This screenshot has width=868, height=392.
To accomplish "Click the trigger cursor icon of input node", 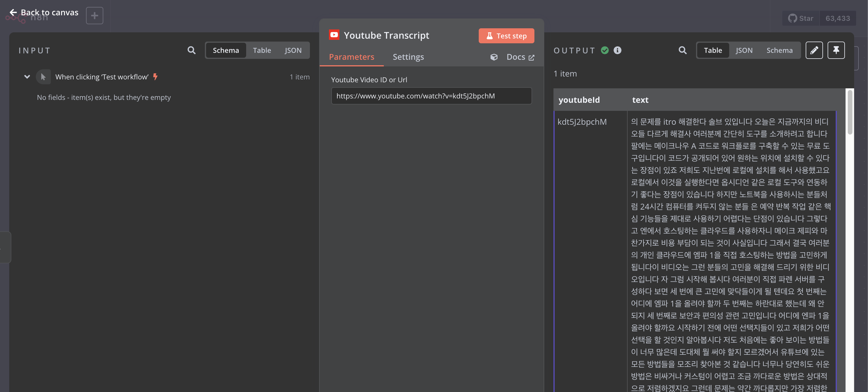I will pos(43,77).
